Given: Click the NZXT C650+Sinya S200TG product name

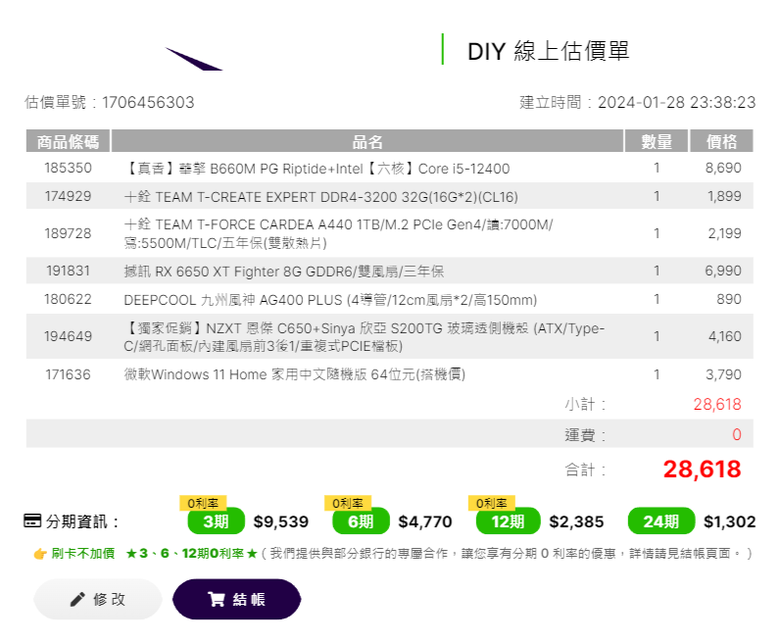Looking at the screenshot, I should point(364,337).
